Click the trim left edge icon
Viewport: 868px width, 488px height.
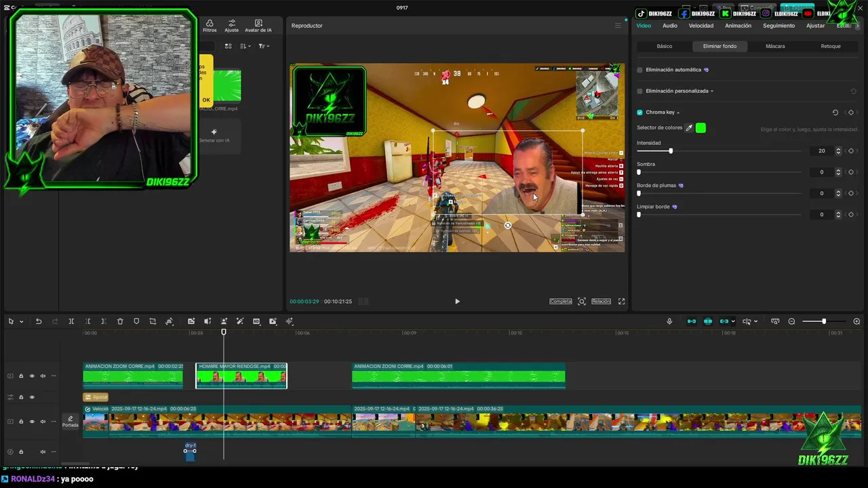pos(87,321)
